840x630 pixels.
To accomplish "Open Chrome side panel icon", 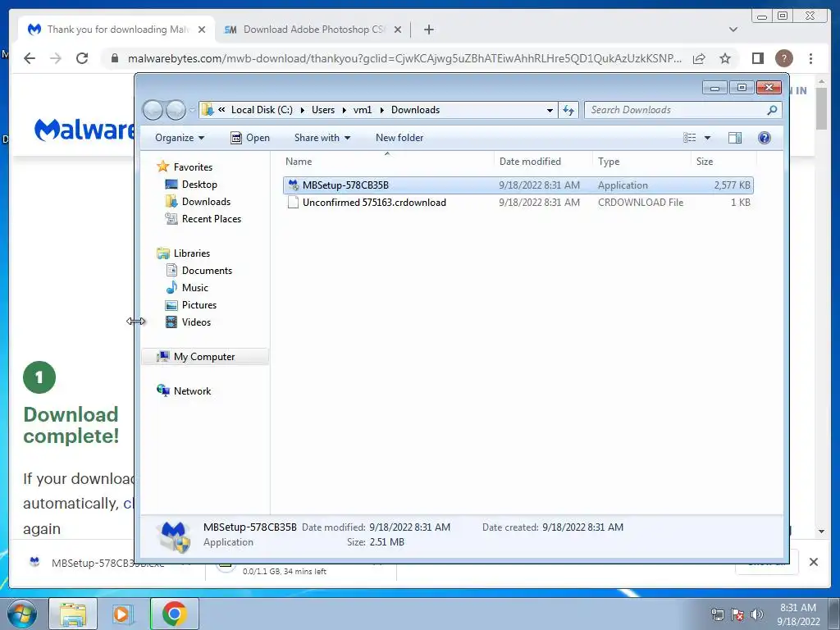I will click(757, 58).
